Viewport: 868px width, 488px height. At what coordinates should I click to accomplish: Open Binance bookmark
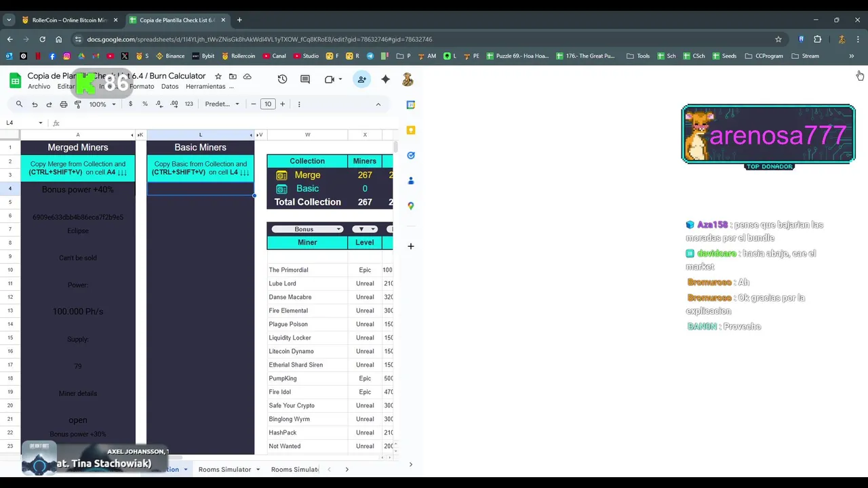click(x=170, y=56)
